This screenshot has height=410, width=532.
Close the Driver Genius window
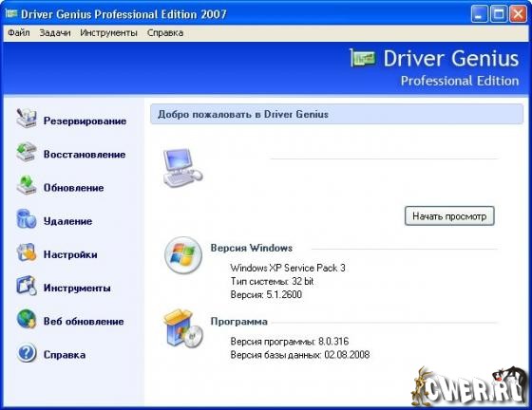pos(518,14)
